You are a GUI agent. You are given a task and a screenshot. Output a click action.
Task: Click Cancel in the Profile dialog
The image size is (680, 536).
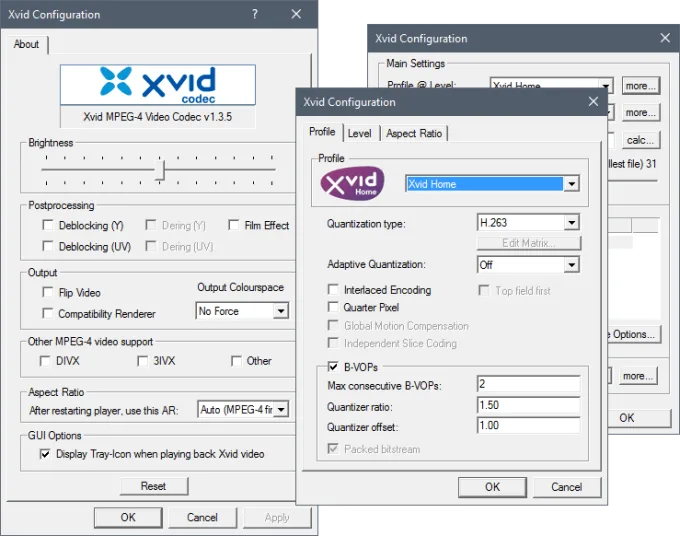point(566,487)
